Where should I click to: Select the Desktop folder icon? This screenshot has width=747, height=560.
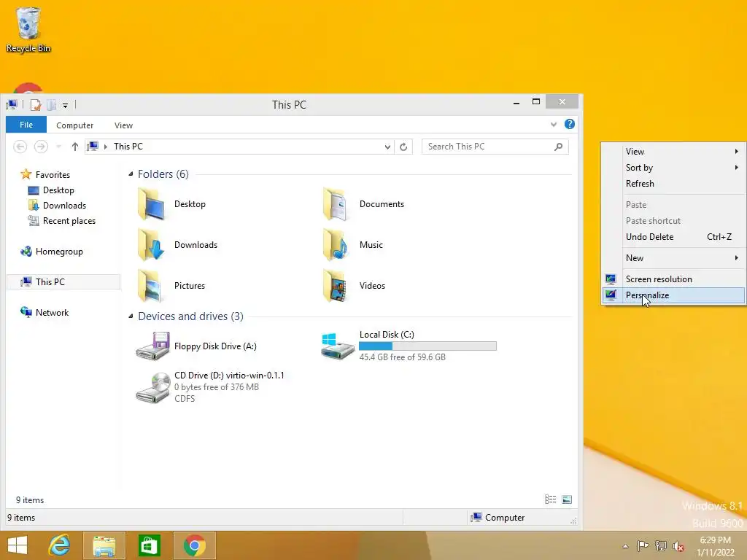point(152,204)
